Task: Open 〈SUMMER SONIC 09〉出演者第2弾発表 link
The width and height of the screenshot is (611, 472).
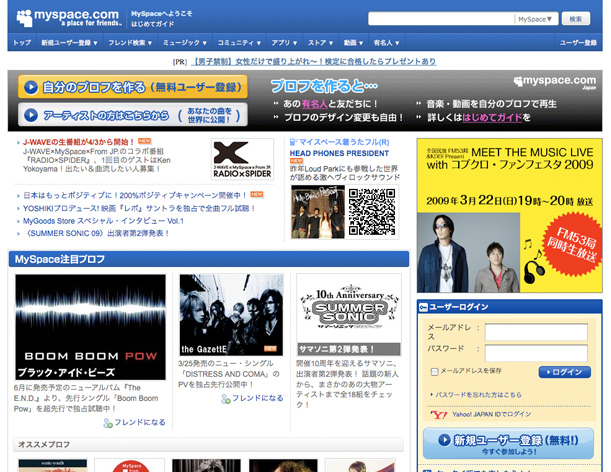Action: 96,233
